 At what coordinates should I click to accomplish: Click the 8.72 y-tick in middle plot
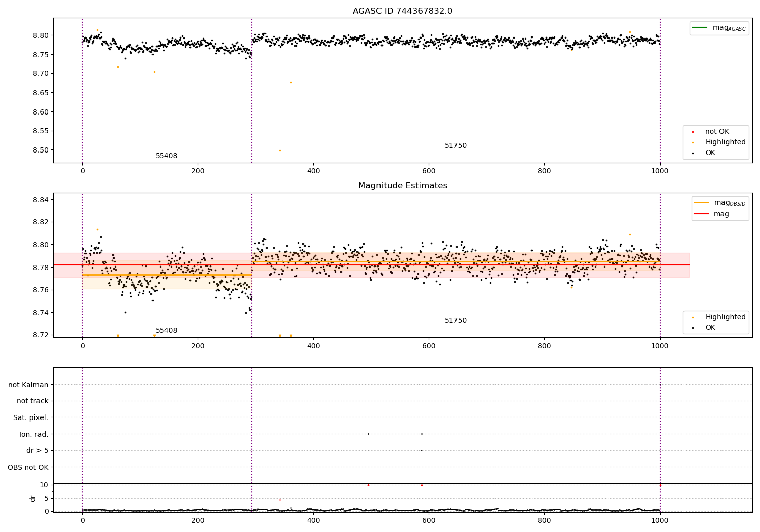pyautogui.click(x=41, y=335)
